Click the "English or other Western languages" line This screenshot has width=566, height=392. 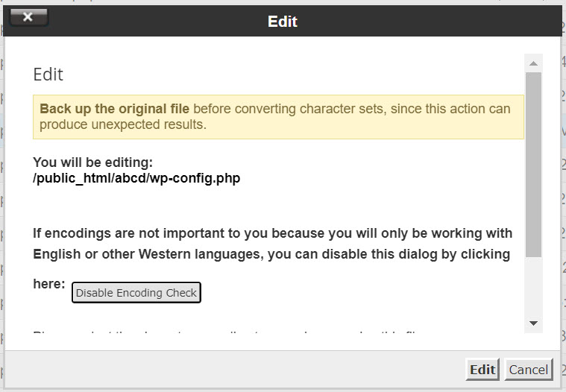[x=142, y=254]
